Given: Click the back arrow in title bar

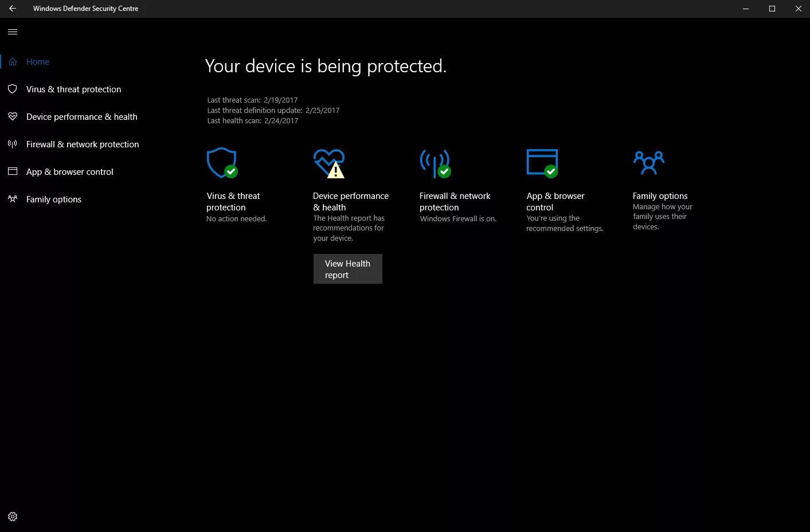Looking at the screenshot, I should (13, 9).
